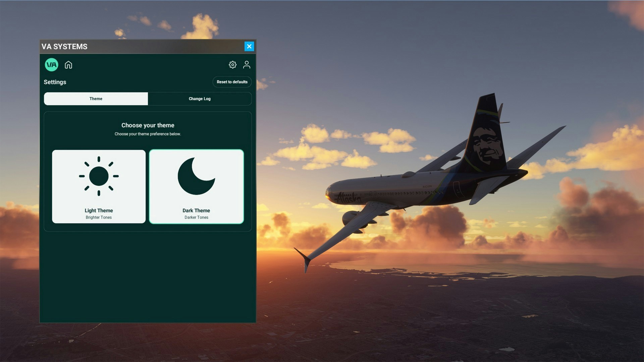
Task: Open the settings gear icon
Action: point(232,65)
